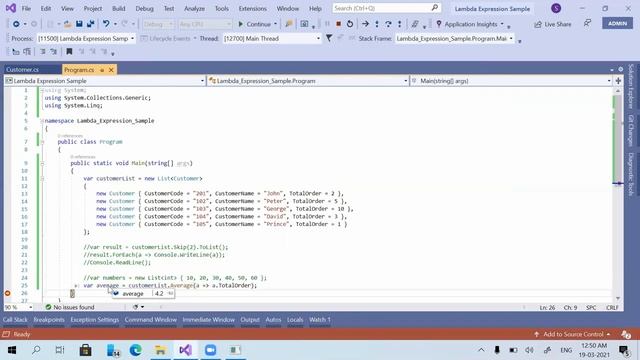
Task: Open Visual Studio from the taskbar
Action: click(185, 350)
